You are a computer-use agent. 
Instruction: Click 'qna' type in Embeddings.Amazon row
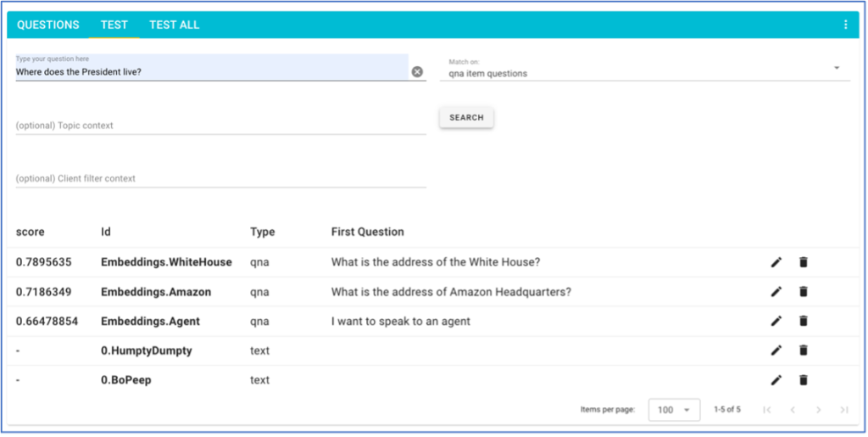(259, 292)
